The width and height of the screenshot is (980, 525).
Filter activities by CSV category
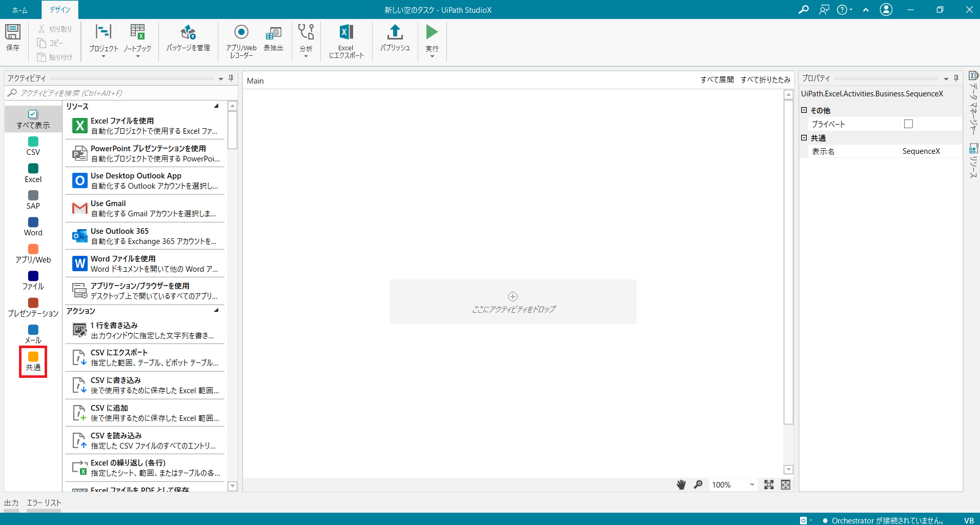[33, 146]
